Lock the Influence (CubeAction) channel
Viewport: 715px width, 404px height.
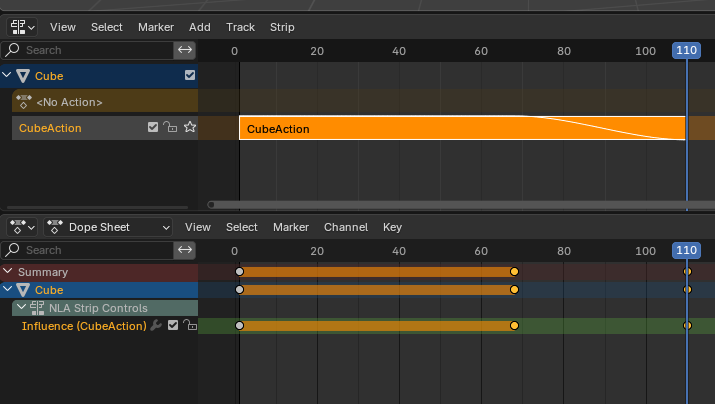tap(190, 325)
